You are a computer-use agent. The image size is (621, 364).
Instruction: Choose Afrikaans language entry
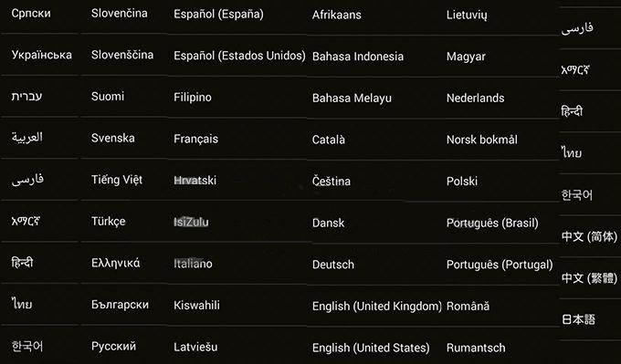(x=337, y=15)
